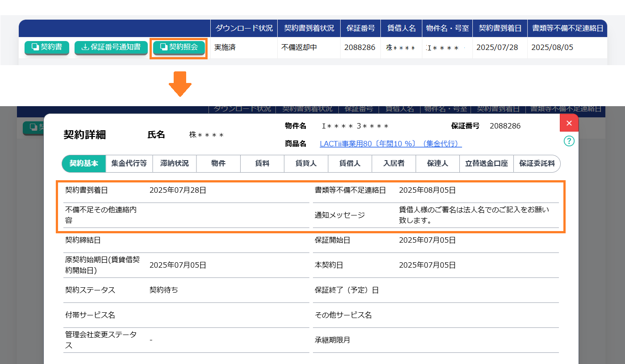Click the green help question mark icon
The width and height of the screenshot is (625, 364).
pos(569,141)
